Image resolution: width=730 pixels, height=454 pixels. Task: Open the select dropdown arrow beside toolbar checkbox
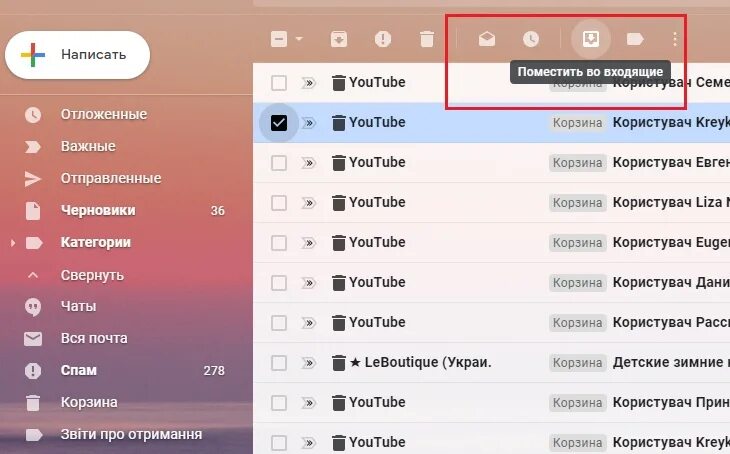pos(299,39)
